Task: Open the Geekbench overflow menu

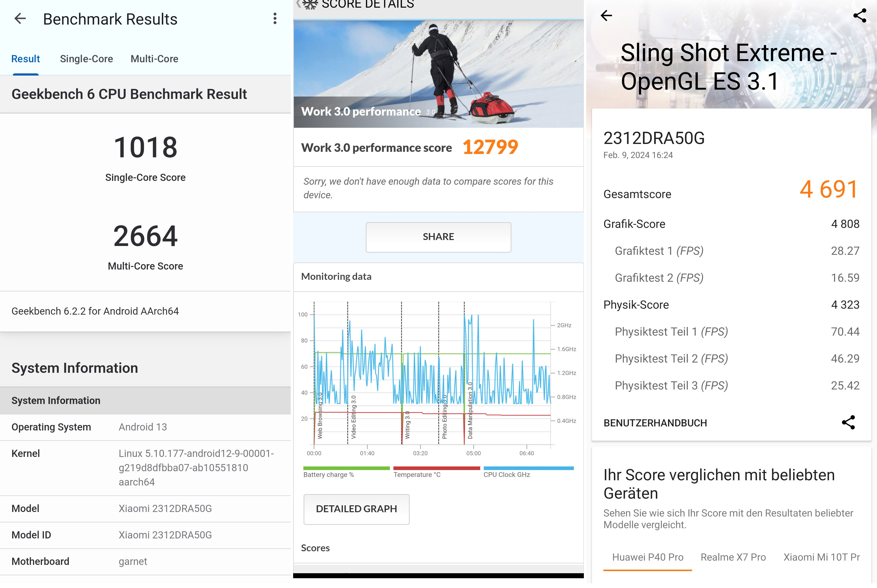Action: coord(275,18)
